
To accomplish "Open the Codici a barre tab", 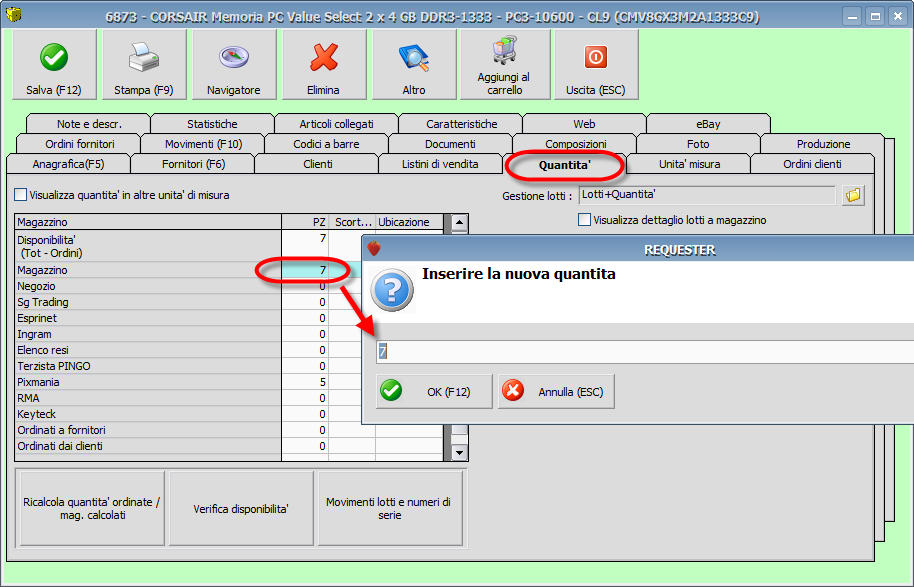I will 326,144.
